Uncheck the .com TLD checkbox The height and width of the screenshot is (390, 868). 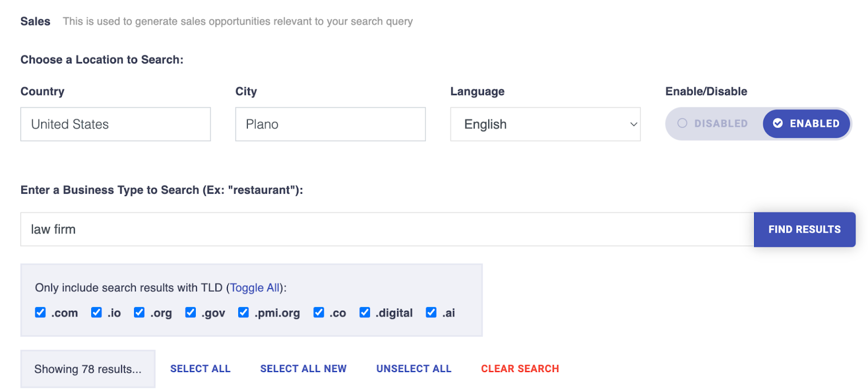tap(40, 312)
